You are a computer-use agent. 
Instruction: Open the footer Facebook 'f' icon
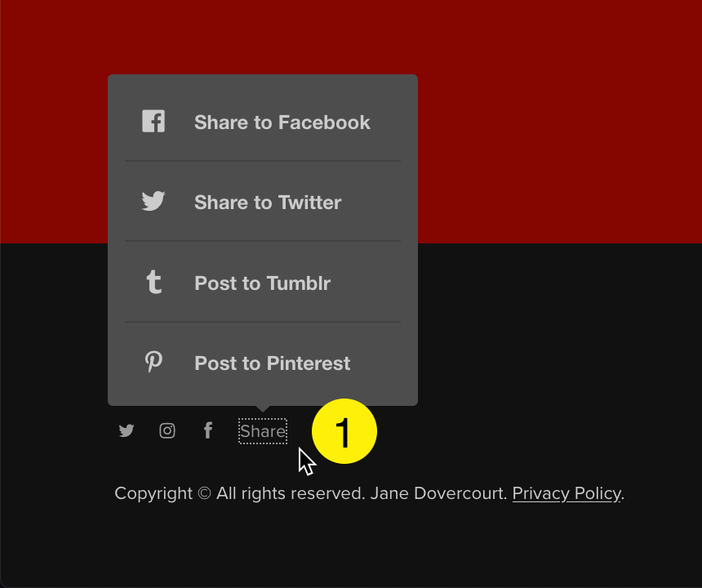[207, 430]
